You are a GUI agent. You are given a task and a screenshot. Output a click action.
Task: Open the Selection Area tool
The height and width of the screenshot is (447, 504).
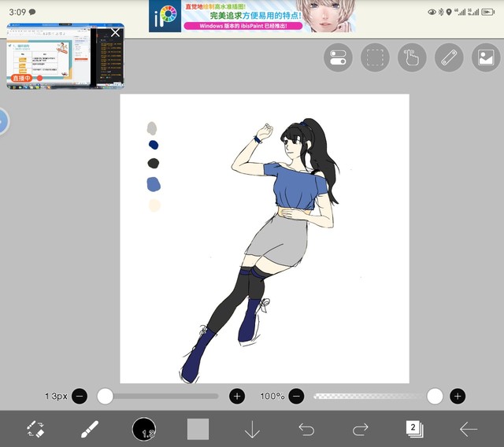click(x=376, y=57)
